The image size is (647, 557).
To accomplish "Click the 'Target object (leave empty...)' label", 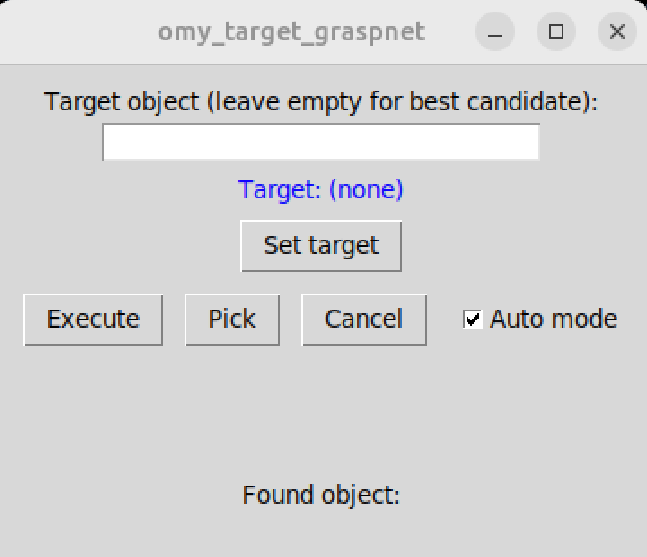I will (x=321, y=102).
